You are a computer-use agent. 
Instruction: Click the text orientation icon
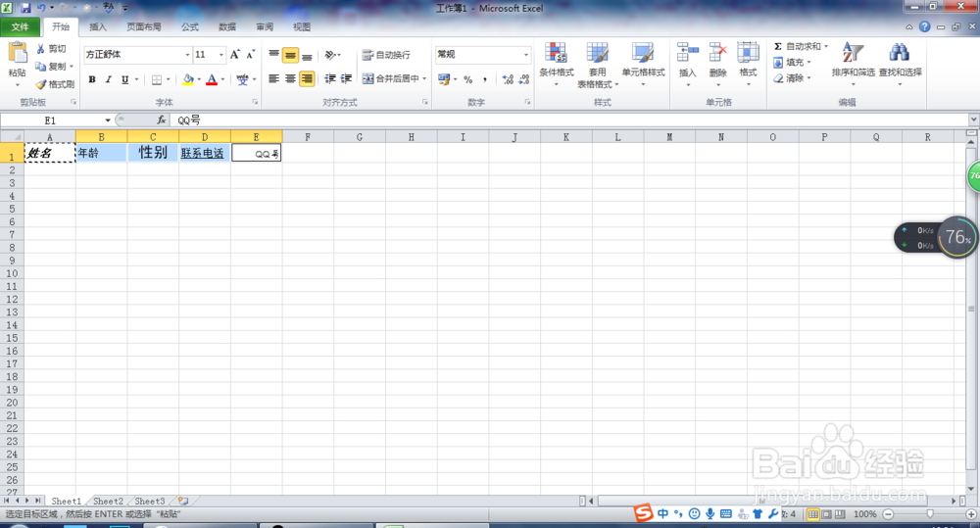tap(330, 55)
